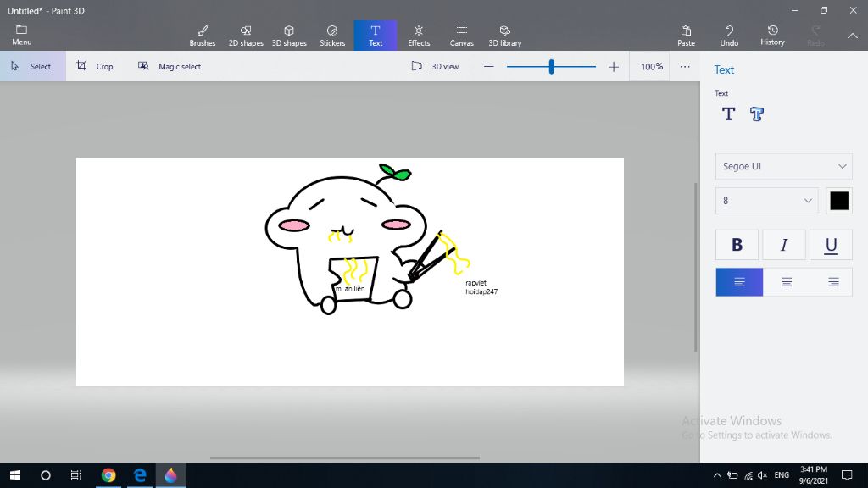Undo the last action
Image resolution: width=868 pixels, height=488 pixels.
(x=729, y=36)
